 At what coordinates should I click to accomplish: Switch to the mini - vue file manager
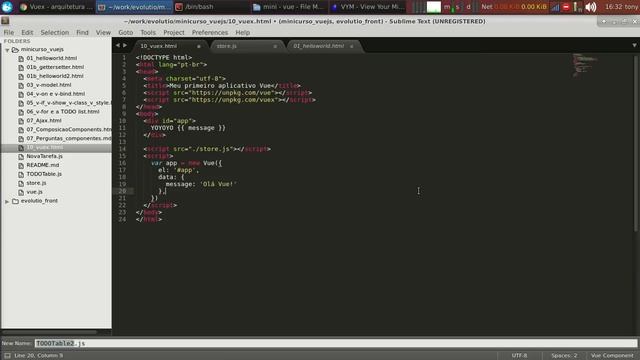pyautogui.click(x=288, y=7)
